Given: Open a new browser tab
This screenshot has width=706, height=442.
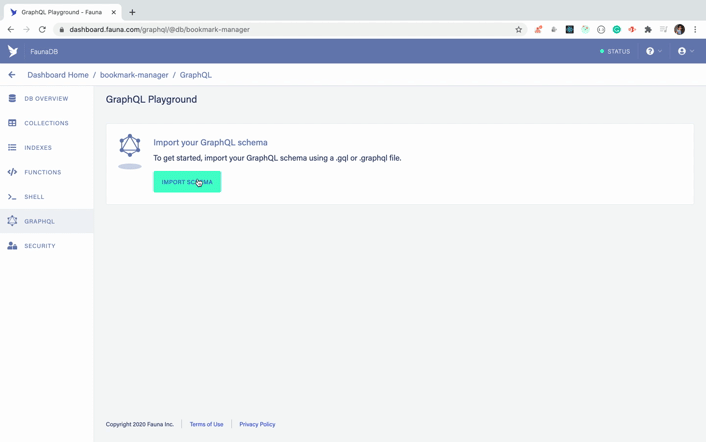Looking at the screenshot, I should (x=132, y=12).
